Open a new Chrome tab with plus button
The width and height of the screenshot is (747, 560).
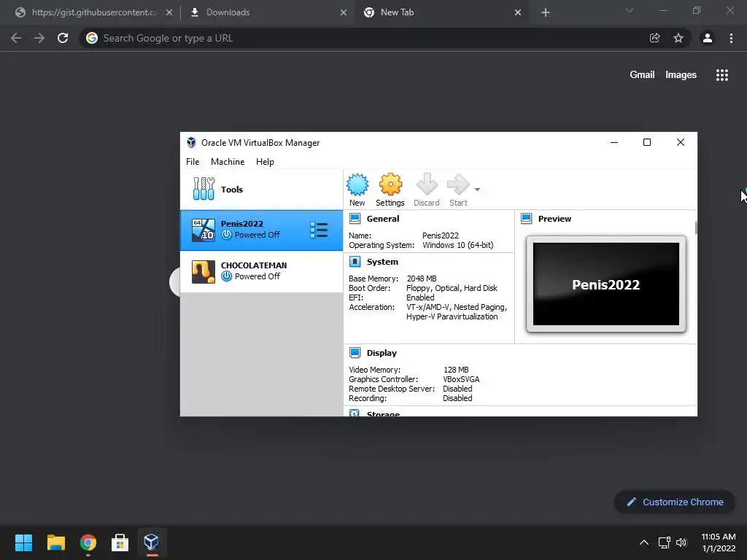[x=546, y=12]
